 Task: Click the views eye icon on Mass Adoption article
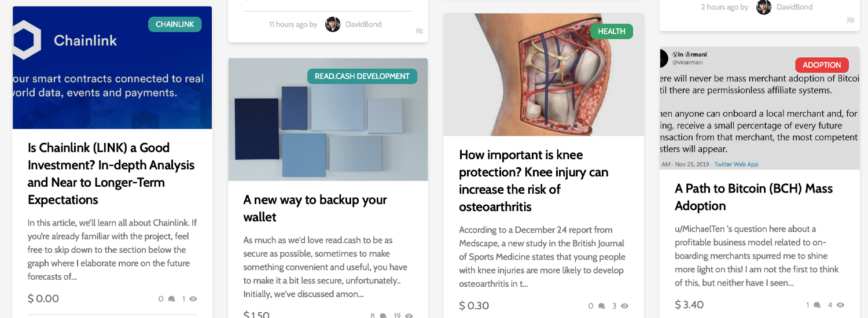pos(840,305)
